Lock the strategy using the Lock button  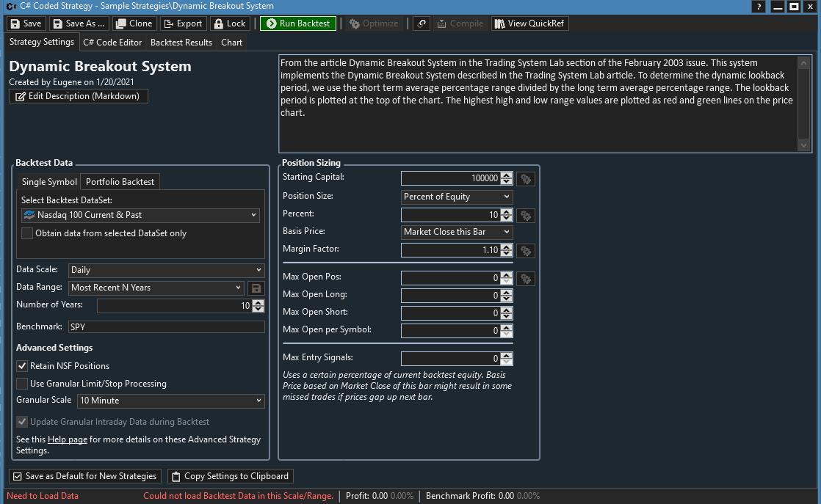pyautogui.click(x=228, y=23)
